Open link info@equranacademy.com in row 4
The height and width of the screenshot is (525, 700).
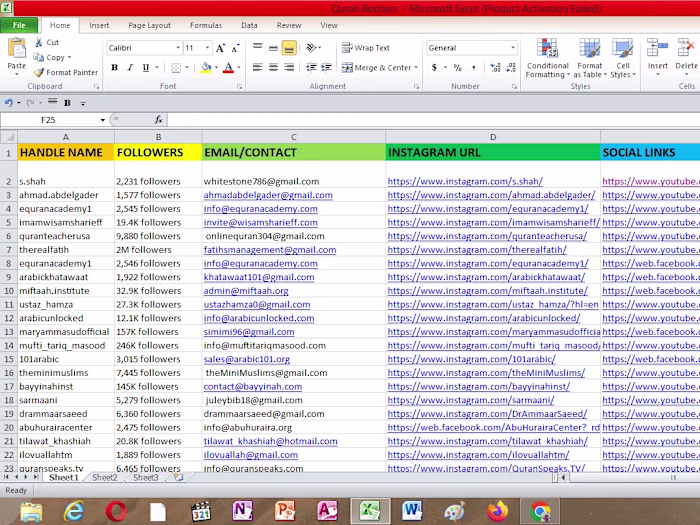[x=261, y=208]
